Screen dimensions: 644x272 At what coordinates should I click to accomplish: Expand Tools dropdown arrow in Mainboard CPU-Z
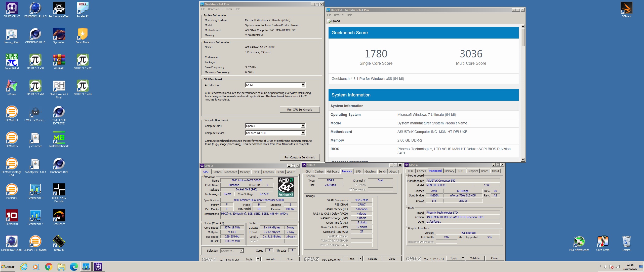coord(463,258)
